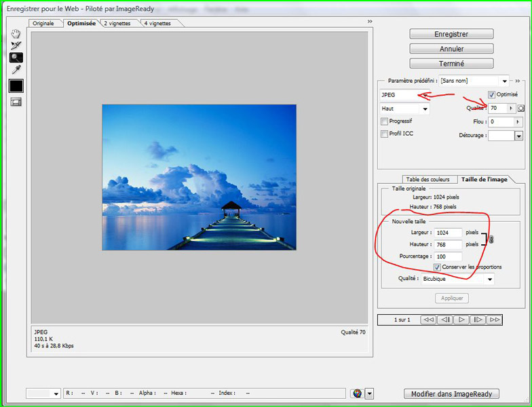
Task: Toggle slices visibility icon
Action: 16,102
